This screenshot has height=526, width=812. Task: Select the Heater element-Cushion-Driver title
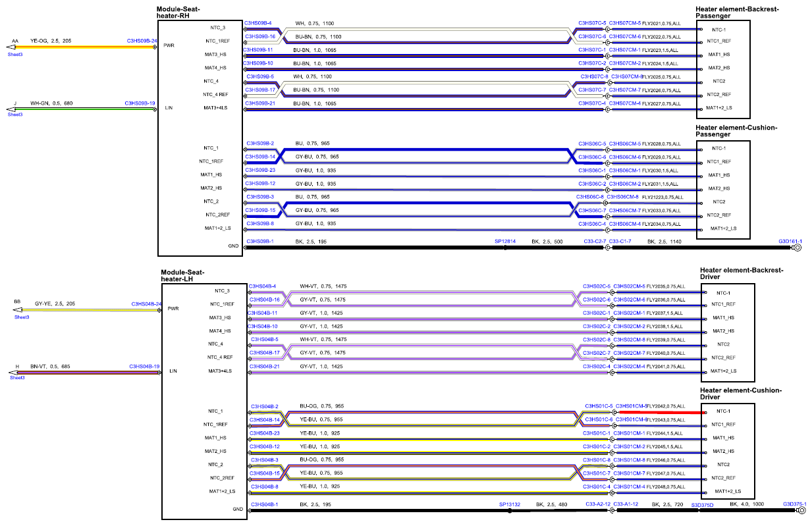point(741,393)
